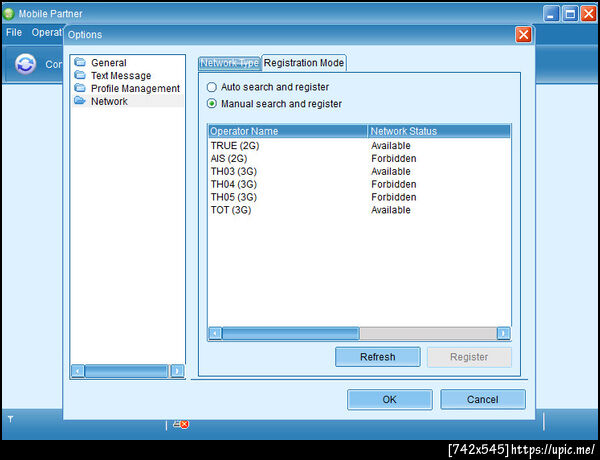
Task: Open the Text Message folder icon
Action: 80,75
